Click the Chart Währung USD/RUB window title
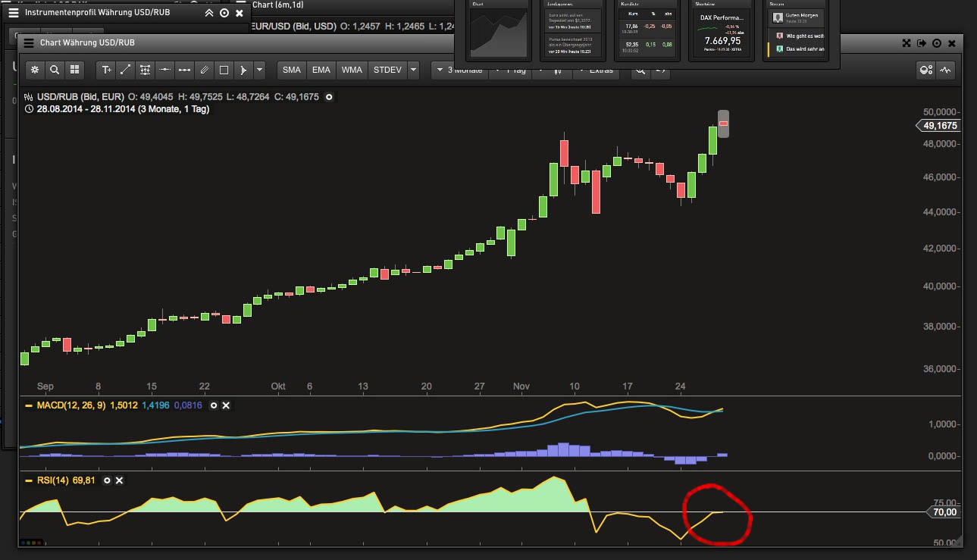Image resolution: width=977 pixels, height=560 pixels. [x=87, y=43]
